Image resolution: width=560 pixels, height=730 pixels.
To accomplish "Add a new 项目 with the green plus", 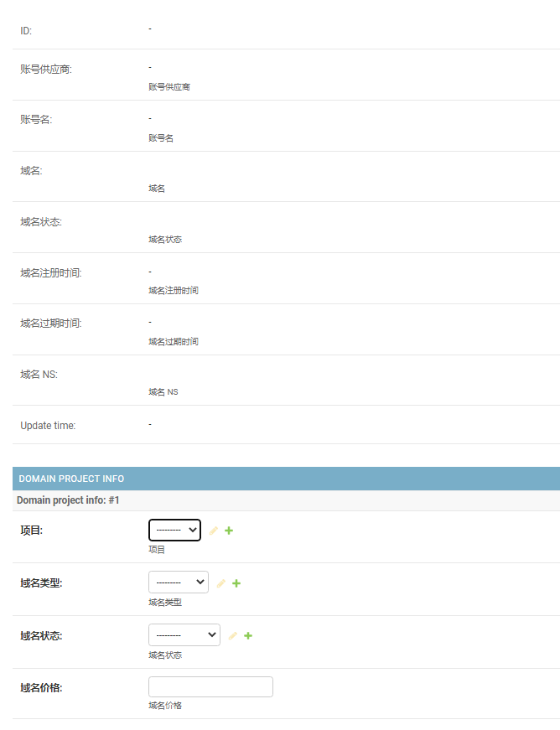I will pyautogui.click(x=229, y=531).
